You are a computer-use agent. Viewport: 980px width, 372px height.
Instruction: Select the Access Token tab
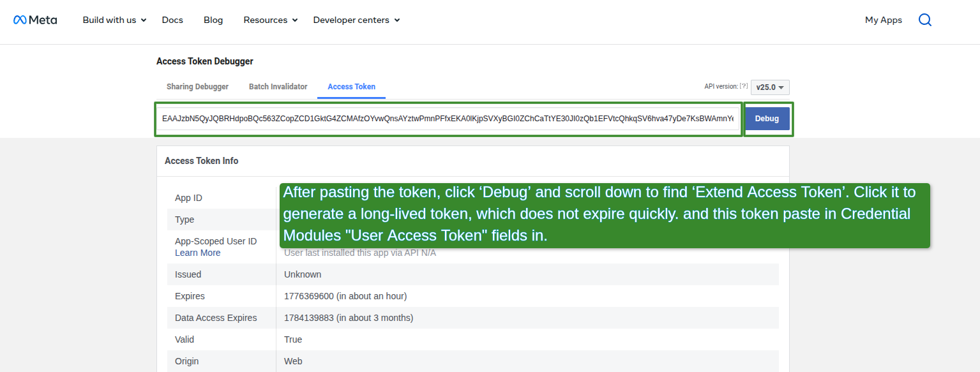pos(351,87)
